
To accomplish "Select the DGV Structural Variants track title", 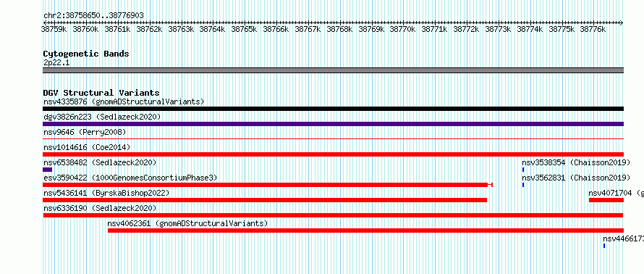I will coord(101,93).
